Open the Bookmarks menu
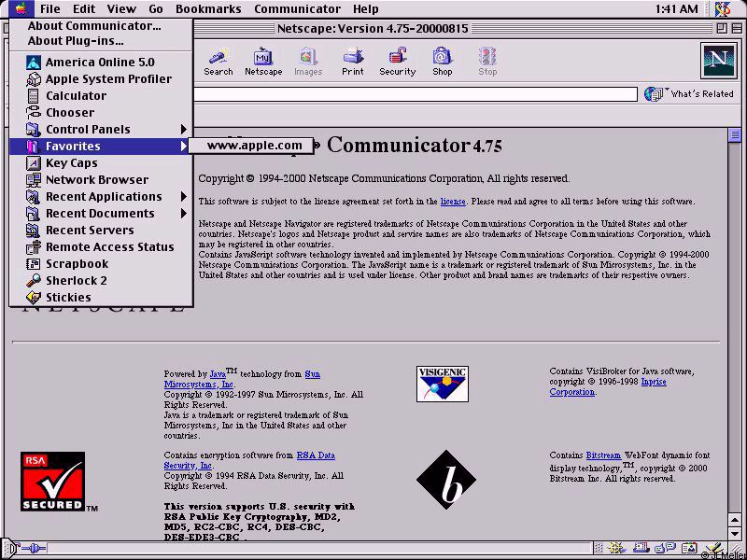Image resolution: width=747 pixels, height=560 pixels. pyautogui.click(x=208, y=9)
